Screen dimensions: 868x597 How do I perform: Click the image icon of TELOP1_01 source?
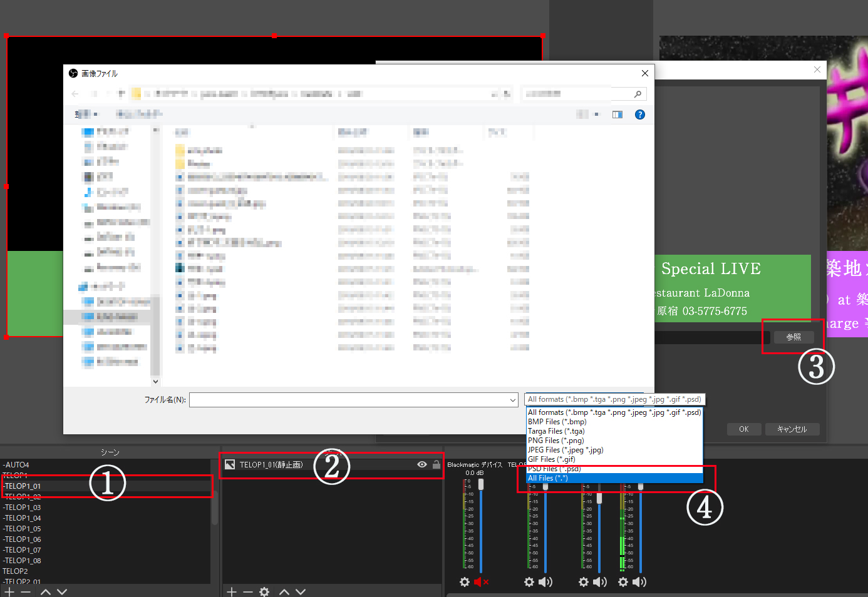(x=230, y=464)
